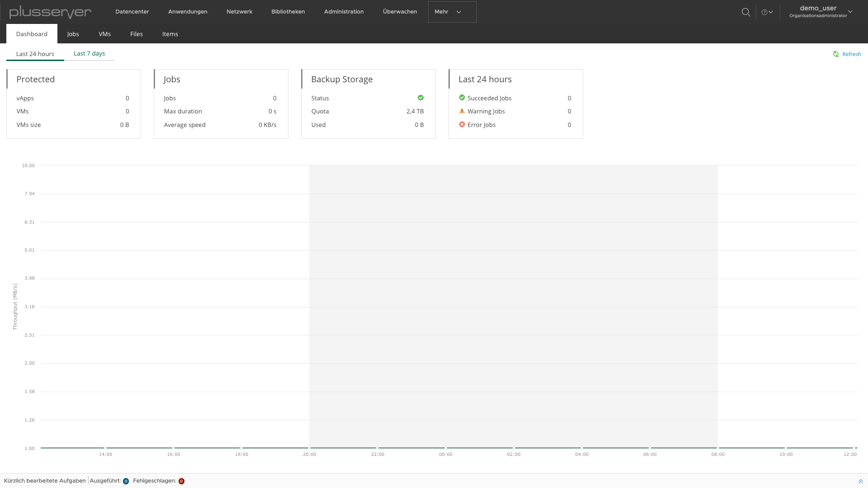
Task: Click the search icon in the top bar
Action: 746,11
